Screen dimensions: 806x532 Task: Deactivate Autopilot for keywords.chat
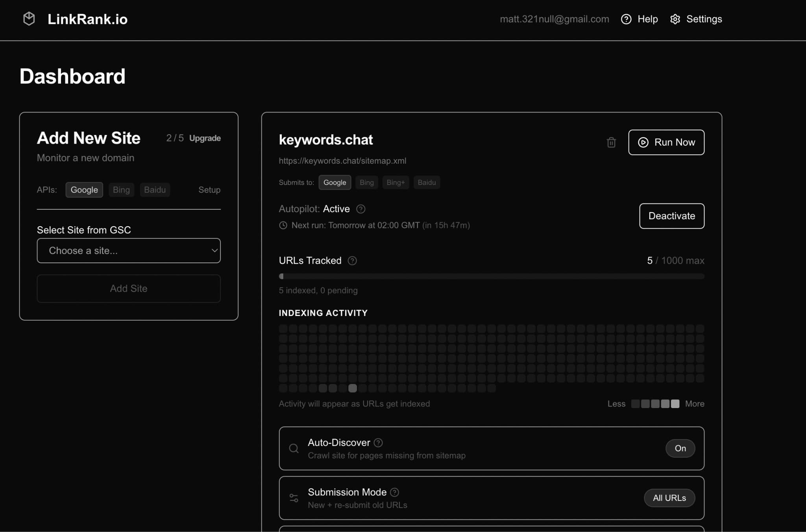pos(671,216)
